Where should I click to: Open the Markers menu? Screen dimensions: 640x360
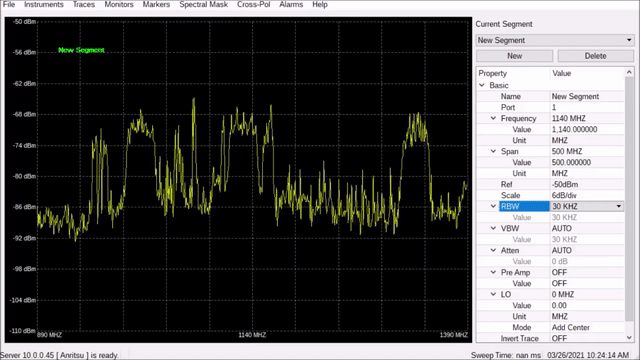click(x=156, y=4)
